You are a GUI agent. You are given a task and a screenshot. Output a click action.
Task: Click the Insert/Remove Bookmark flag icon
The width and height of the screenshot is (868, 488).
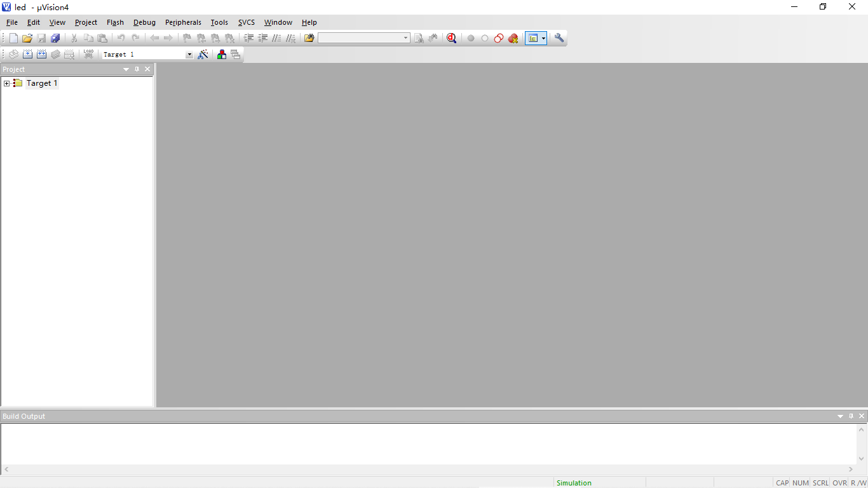(x=187, y=38)
